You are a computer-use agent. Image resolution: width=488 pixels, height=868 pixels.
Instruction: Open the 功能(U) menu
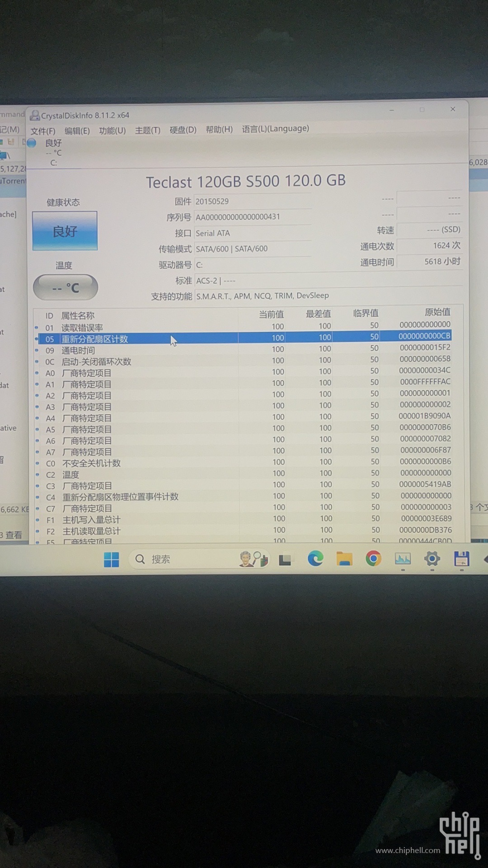(x=112, y=131)
